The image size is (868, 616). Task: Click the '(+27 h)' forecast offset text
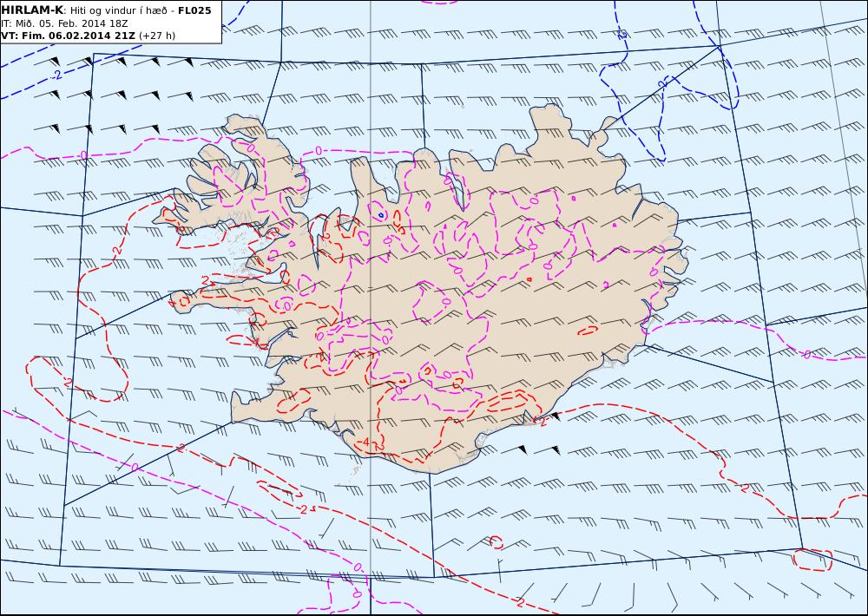[156, 36]
